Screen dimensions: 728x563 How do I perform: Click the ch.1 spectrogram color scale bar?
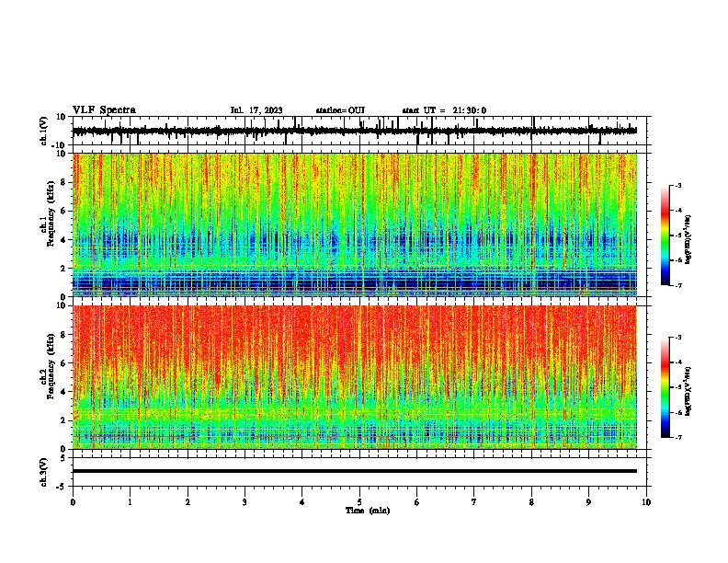tap(665, 236)
